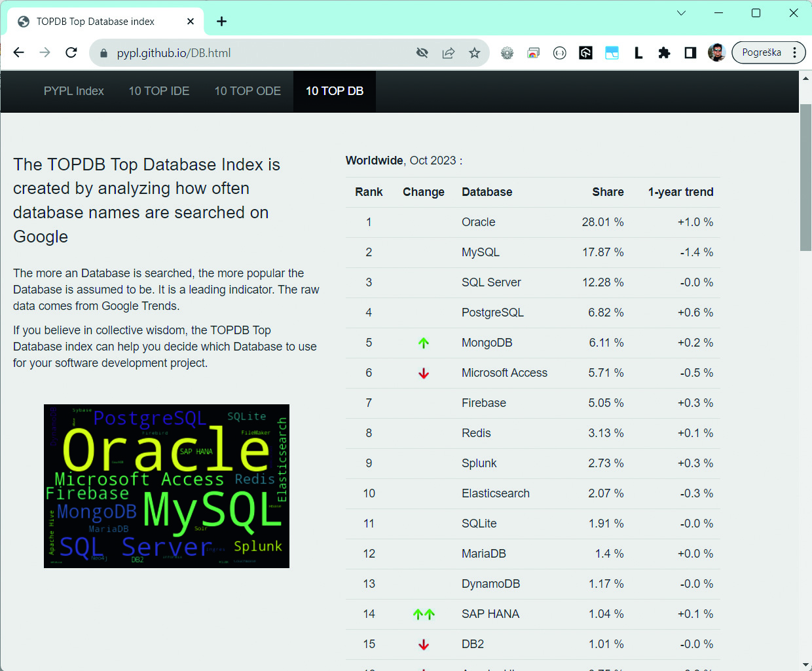Select the active 10 TOP DB tab
Image resolution: width=812 pixels, height=671 pixels.
coord(335,91)
